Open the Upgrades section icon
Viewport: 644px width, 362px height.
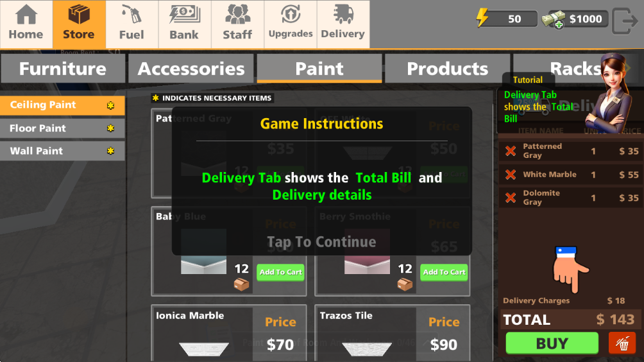point(291,24)
